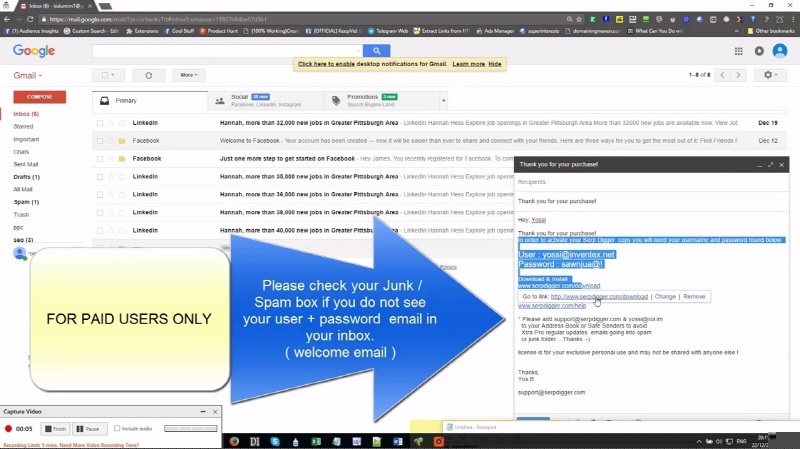This screenshot has height=449, width=800.
Task: Click the Recipients field in compose window
Action: tap(652, 182)
